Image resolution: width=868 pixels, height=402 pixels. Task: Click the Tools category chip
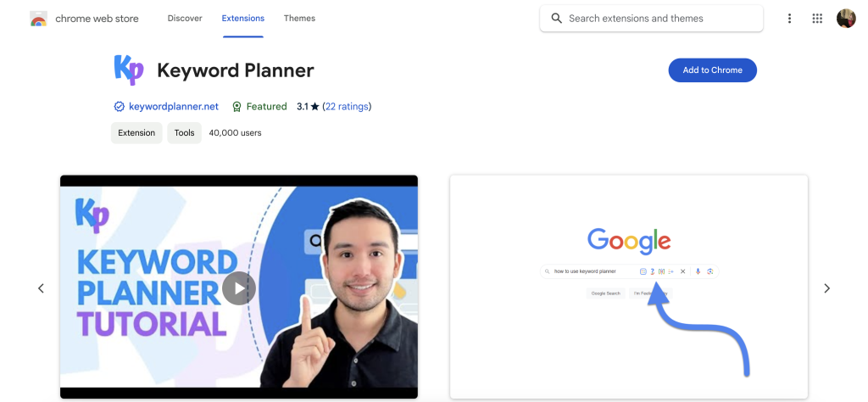click(x=184, y=133)
